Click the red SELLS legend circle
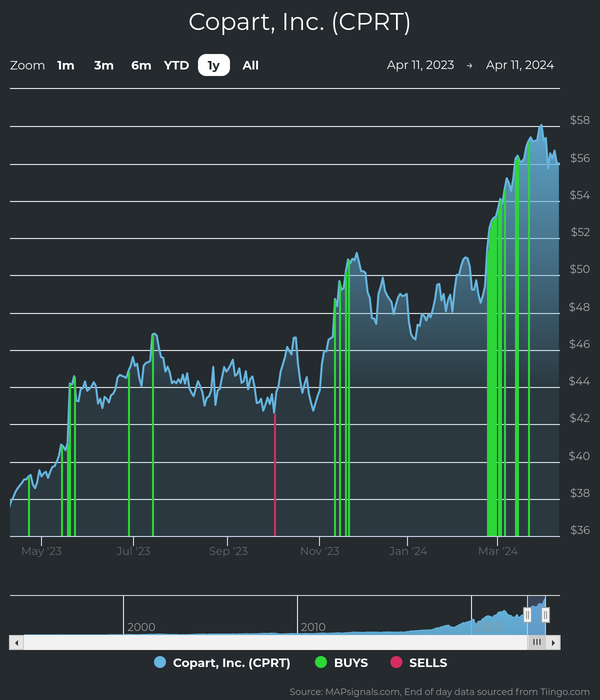 tap(396, 662)
